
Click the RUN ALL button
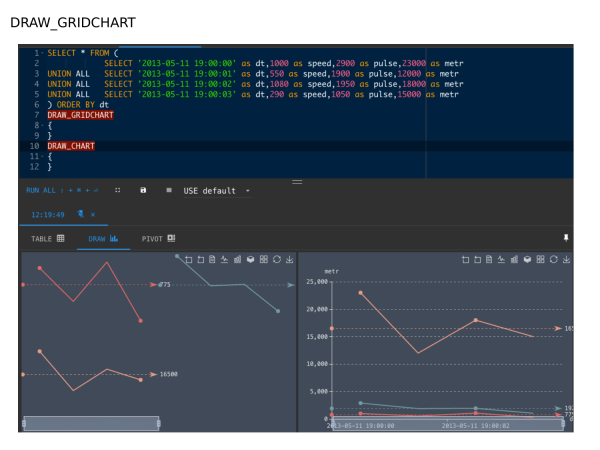pos(41,190)
